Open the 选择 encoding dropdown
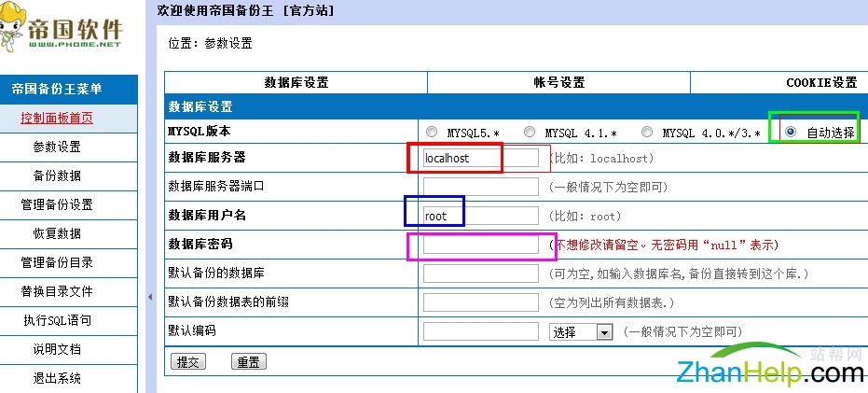This screenshot has height=393, width=868. click(x=580, y=332)
